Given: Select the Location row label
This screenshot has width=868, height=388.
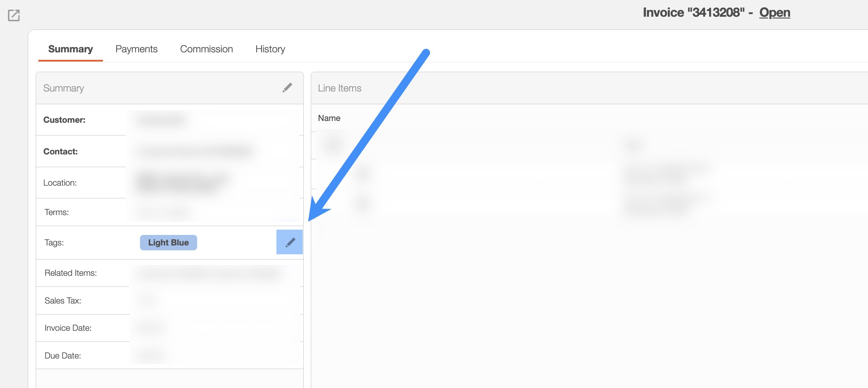Looking at the screenshot, I should 60,183.
